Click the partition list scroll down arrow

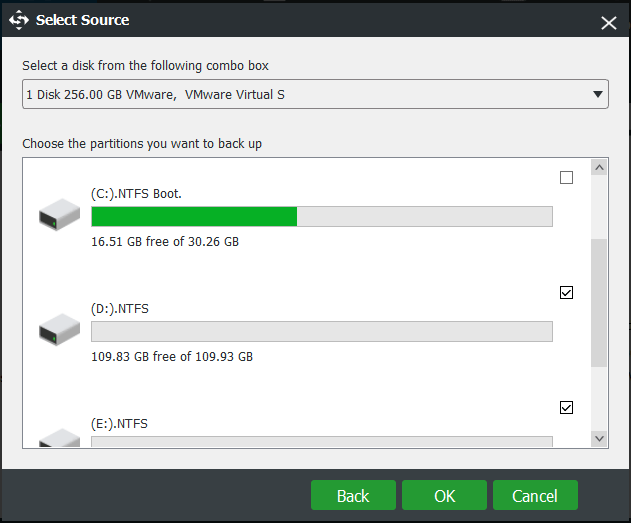(599, 438)
